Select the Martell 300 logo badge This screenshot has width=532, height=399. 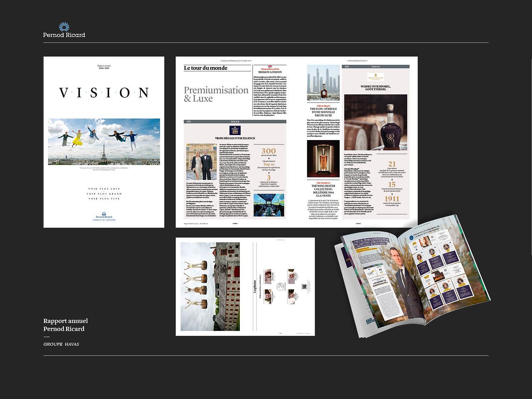pyautogui.click(x=235, y=130)
